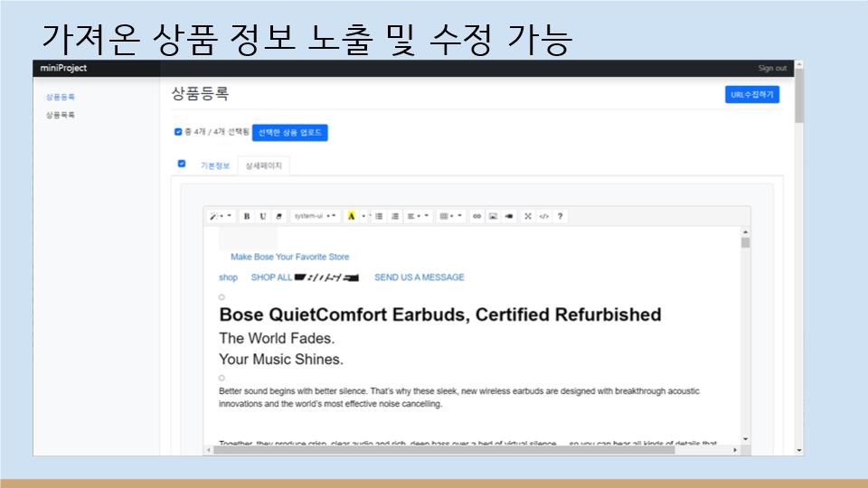Click the Bose QuietComfort Earbuds heading text
Viewport: 868px width, 488px height.
(x=440, y=314)
